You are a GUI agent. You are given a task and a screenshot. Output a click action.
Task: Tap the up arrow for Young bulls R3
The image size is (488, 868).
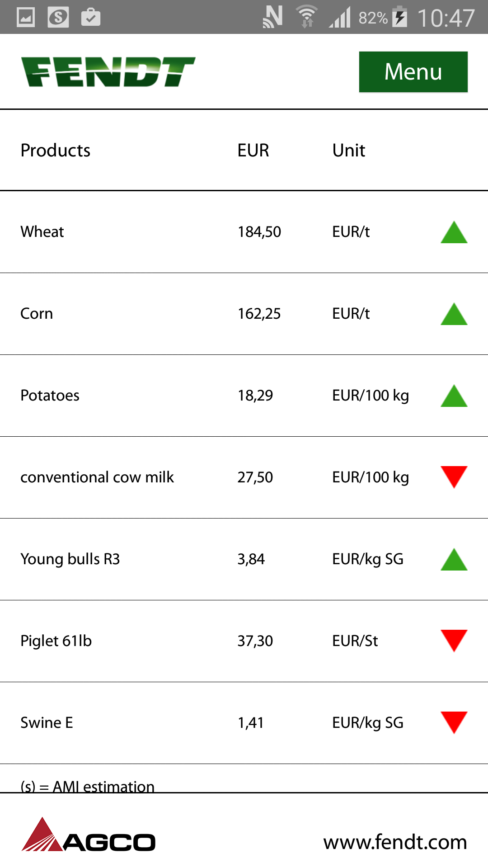coord(454,560)
